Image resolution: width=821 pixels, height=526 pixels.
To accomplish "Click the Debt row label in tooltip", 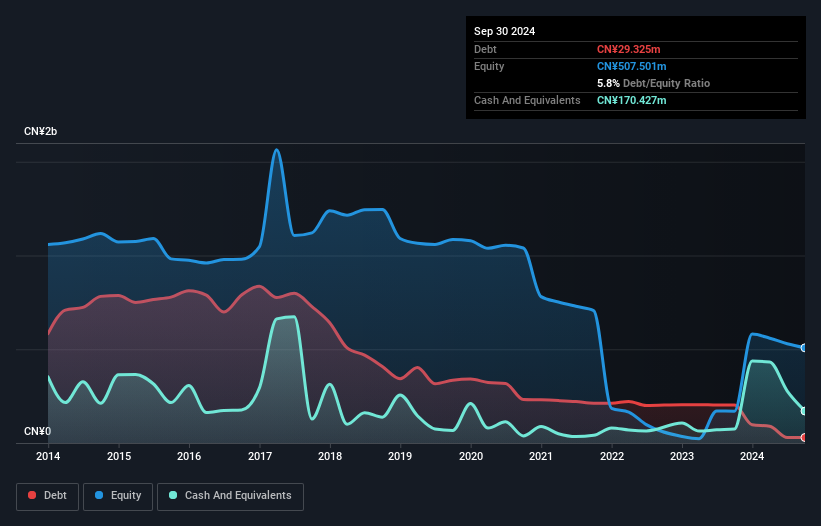I will (x=485, y=49).
